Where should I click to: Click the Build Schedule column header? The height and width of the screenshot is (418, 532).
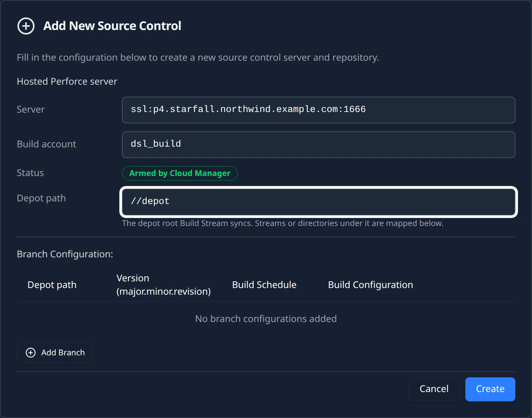(264, 285)
